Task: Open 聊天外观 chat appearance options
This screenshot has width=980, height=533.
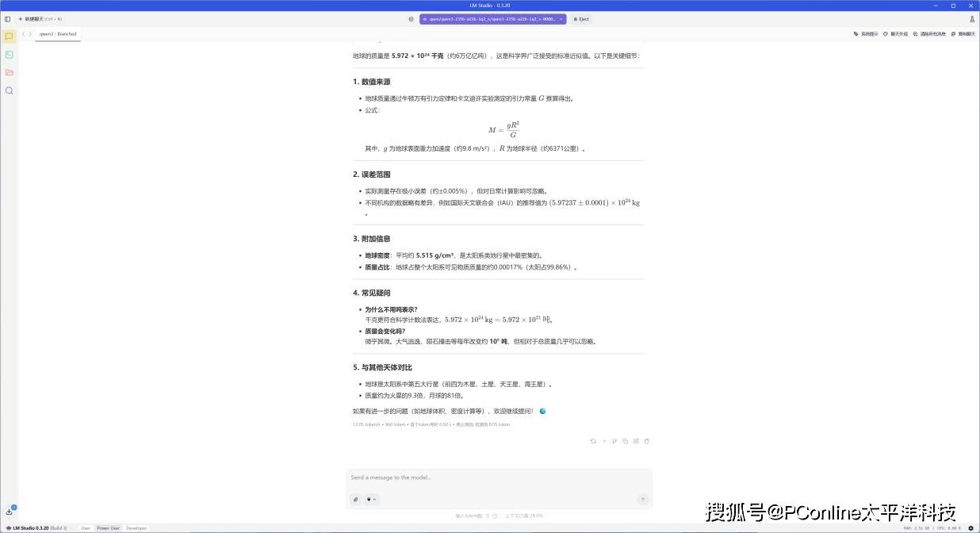Action: 896,34
